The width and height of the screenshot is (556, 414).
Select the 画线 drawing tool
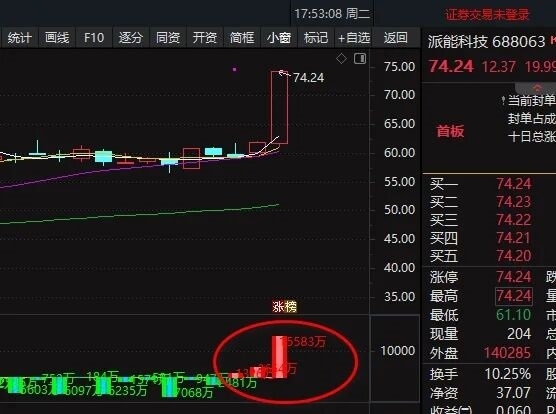pos(57,38)
